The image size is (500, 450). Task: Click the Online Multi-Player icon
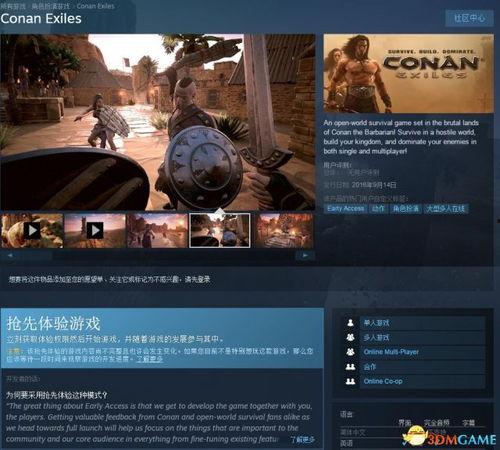coord(350,352)
